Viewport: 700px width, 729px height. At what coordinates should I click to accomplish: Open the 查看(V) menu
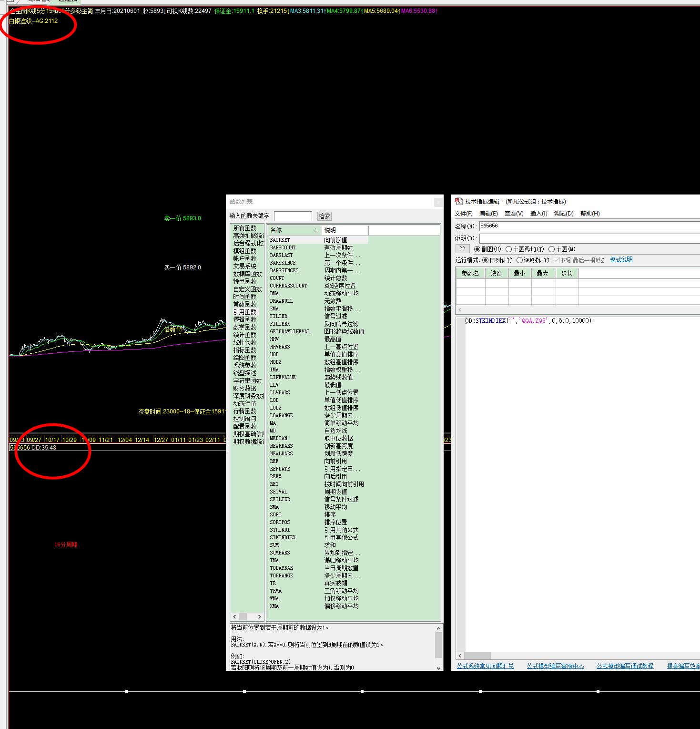[x=514, y=214]
